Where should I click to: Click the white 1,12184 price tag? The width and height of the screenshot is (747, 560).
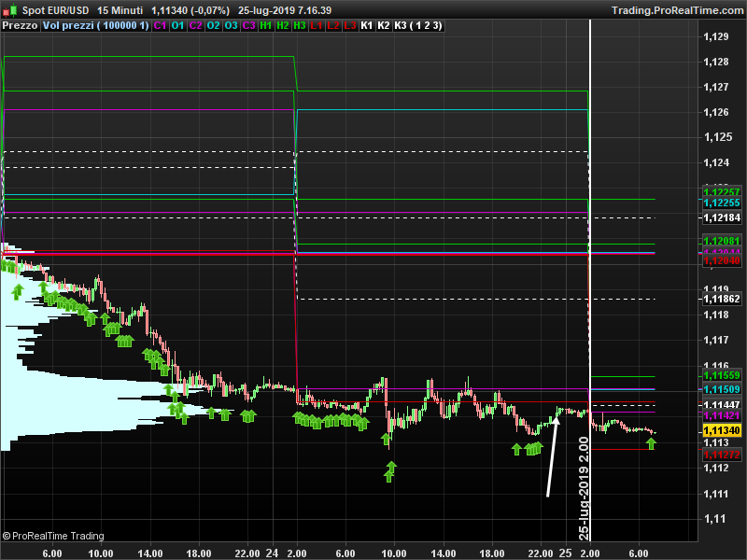[722, 217]
